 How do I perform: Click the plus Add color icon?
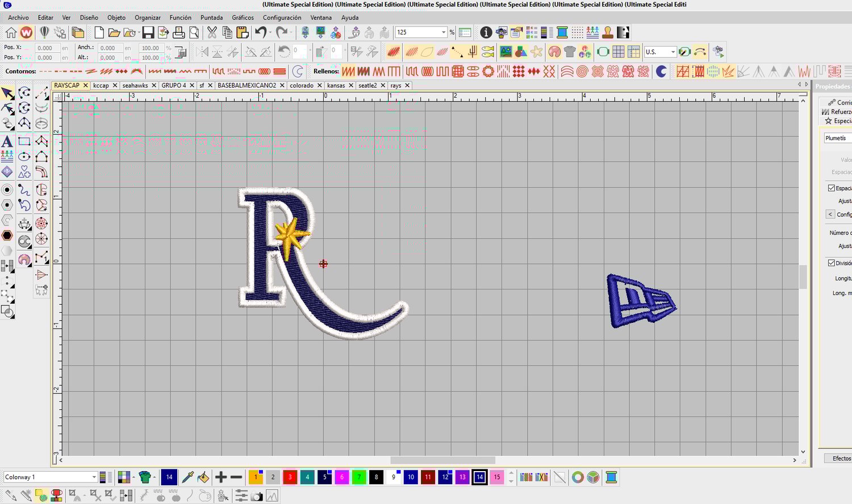click(x=221, y=477)
